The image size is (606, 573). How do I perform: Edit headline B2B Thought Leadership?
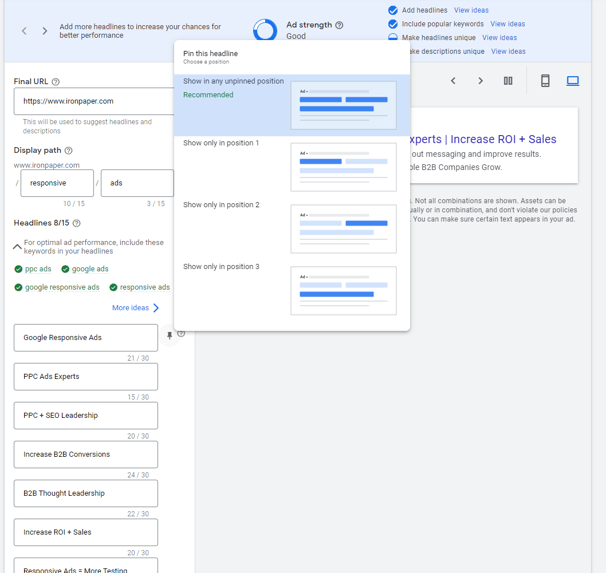(x=86, y=493)
